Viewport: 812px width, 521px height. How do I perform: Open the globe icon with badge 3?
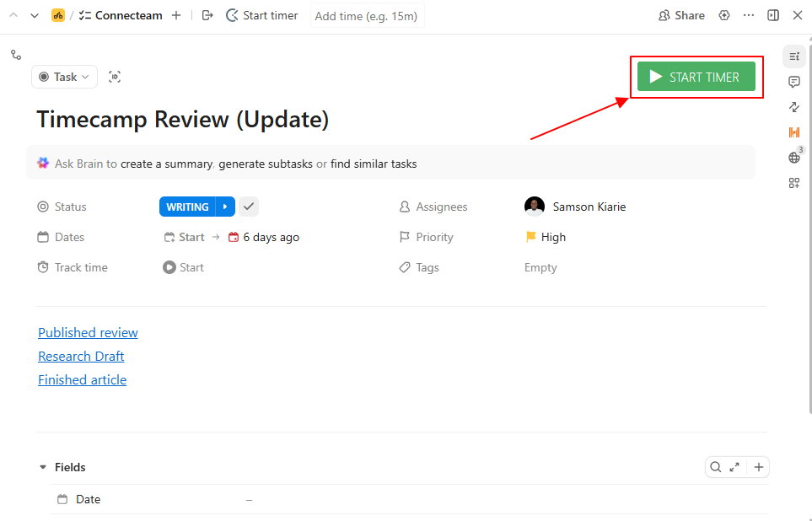coord(794,158)
